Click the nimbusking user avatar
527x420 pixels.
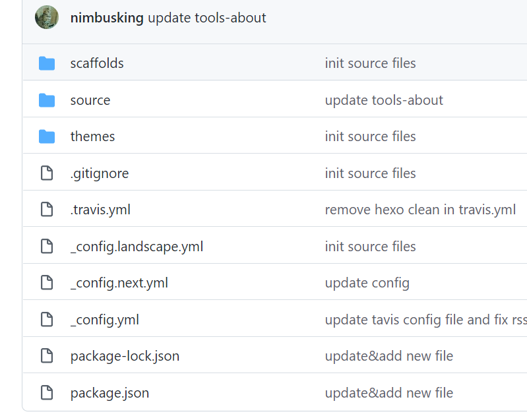click(x=47, y=18)
